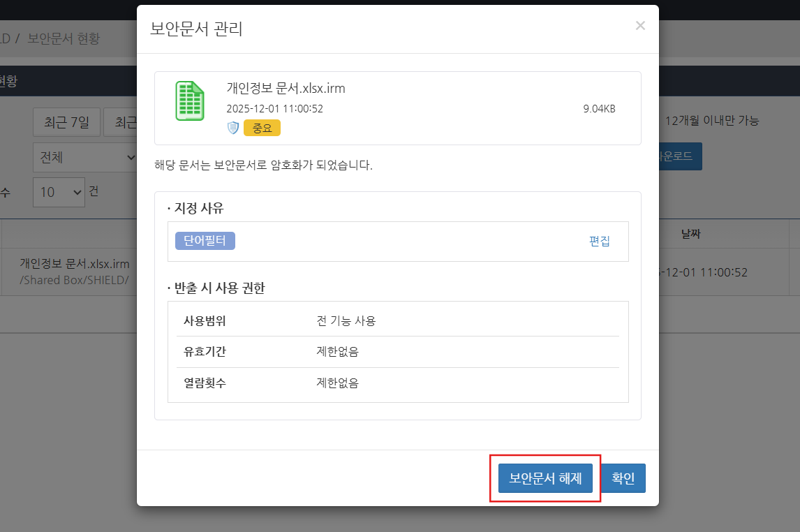Image resolution: width=800 pixels, height=532 pixels.
Task: Click the blue shield security icon
Action: pyautogui.click(x=233, y=128)
